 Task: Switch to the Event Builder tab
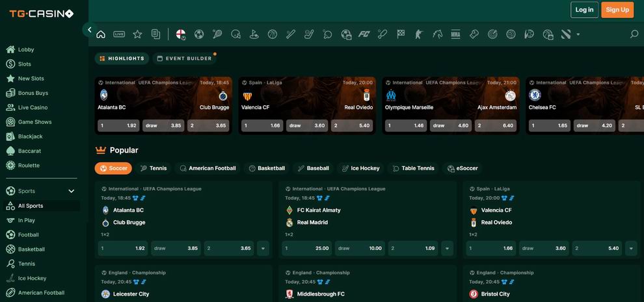pyautogui.click(x=184, y=58)
